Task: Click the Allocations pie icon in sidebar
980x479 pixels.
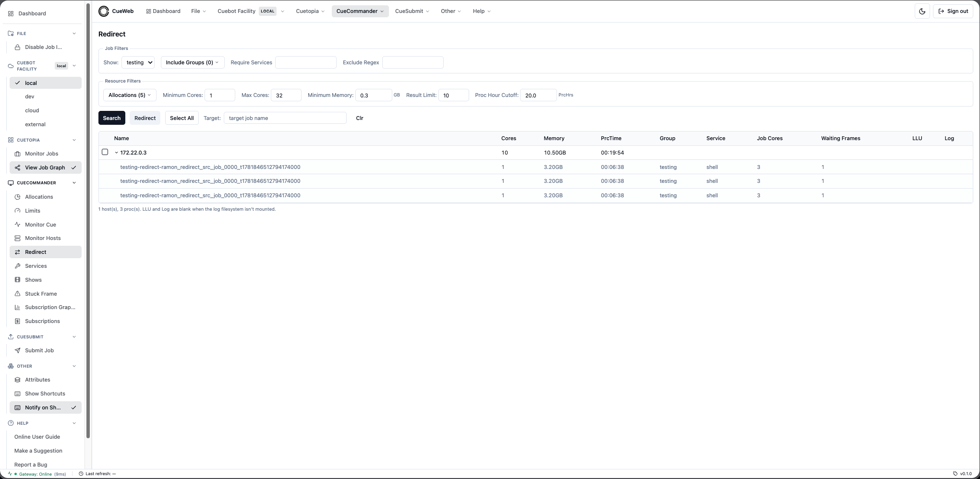Action: [x=18, y=197]
